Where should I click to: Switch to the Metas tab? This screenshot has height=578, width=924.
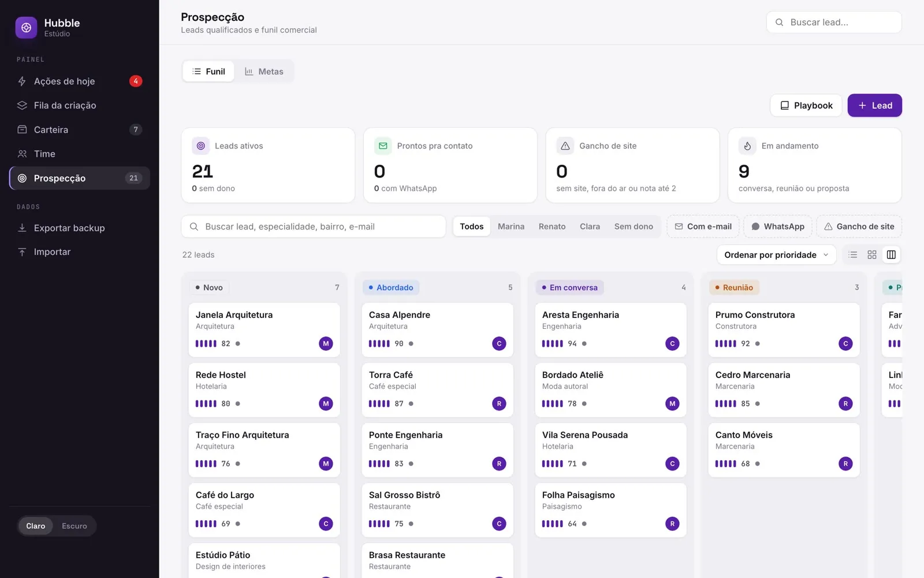[x=264, y=72]
